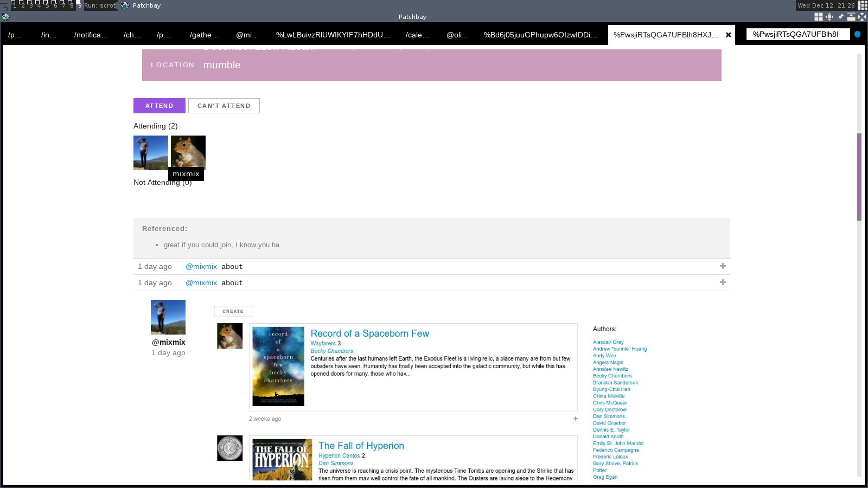This screenshot has width=868, height=488.
Task: Select author Annalee Newitz
Action: tap(611, 369)
